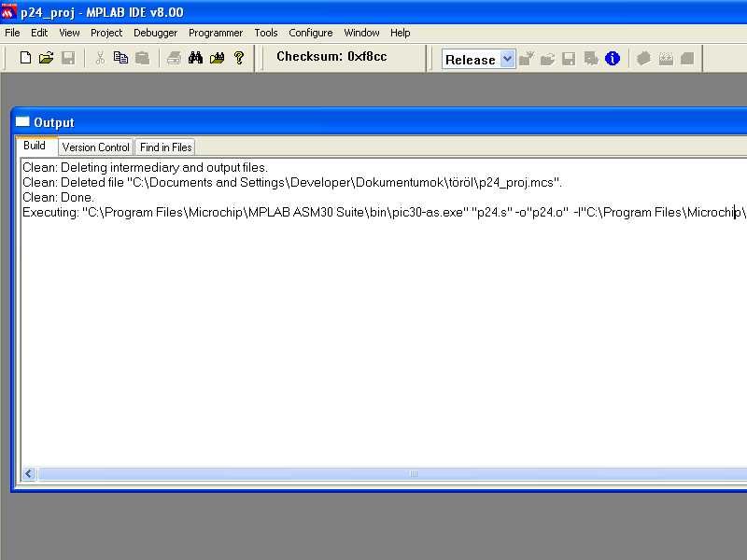Click the 'Executing: pic30-as.exe' output line
Image resolution: width=747 pixels, height=560 pixels.
(384, 213)
